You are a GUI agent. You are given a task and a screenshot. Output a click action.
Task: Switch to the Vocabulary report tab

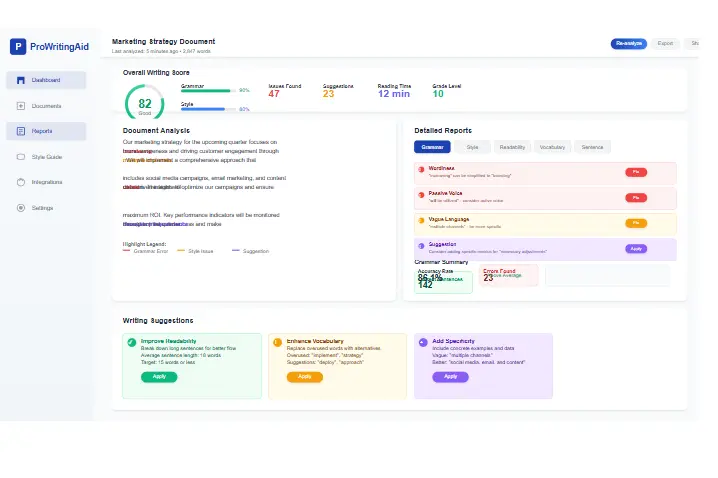coord(552,147)
